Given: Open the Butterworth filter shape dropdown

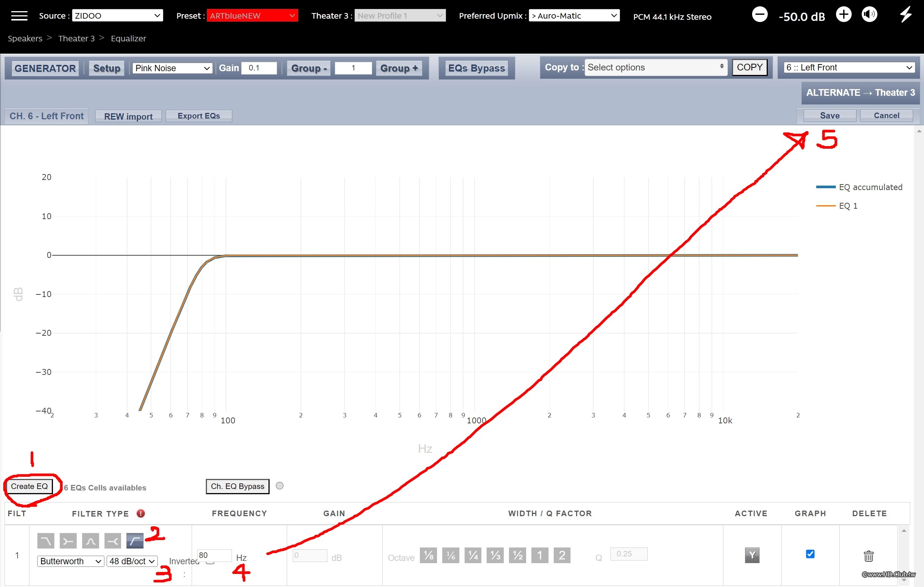Looking at the screenshot, I should [70, 561].
